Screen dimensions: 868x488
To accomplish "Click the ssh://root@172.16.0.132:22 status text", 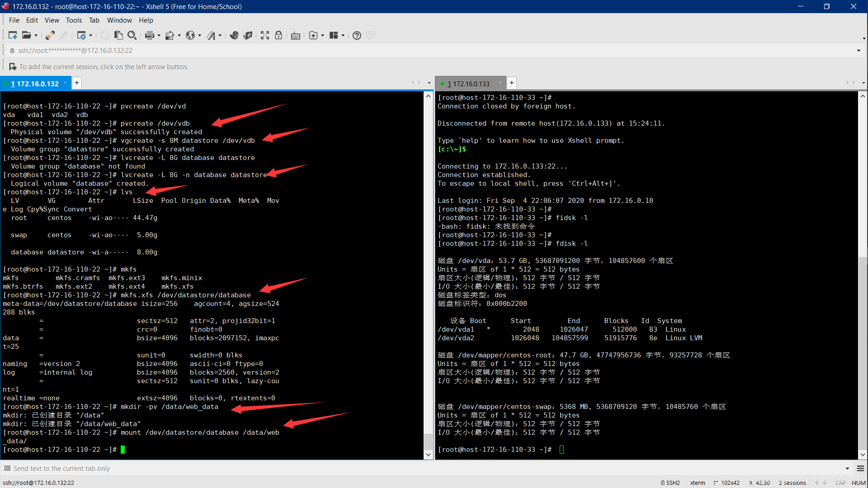I will [38, 483].
